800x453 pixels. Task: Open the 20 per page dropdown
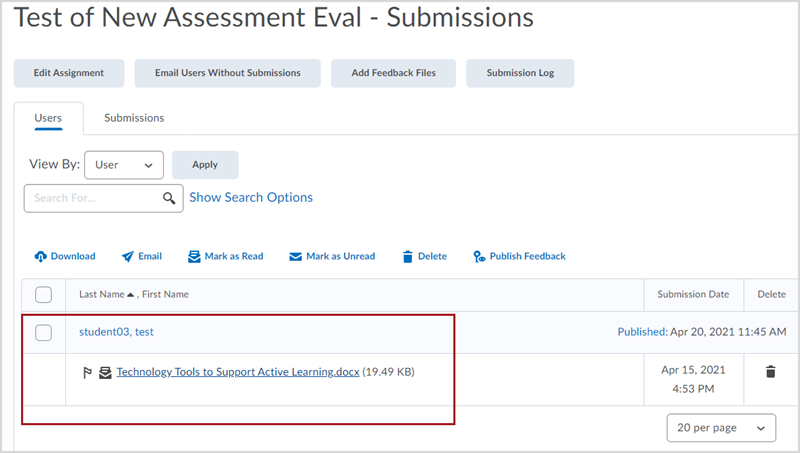click(721, 427)
